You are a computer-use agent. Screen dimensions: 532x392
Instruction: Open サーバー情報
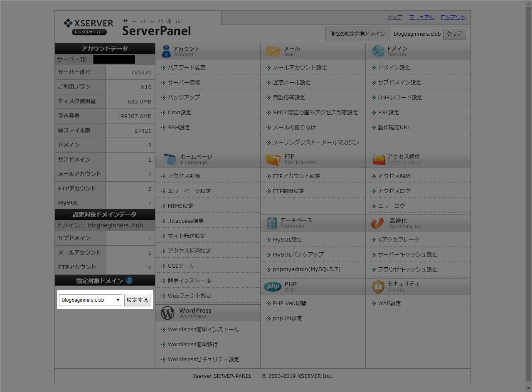pos(184,82)
